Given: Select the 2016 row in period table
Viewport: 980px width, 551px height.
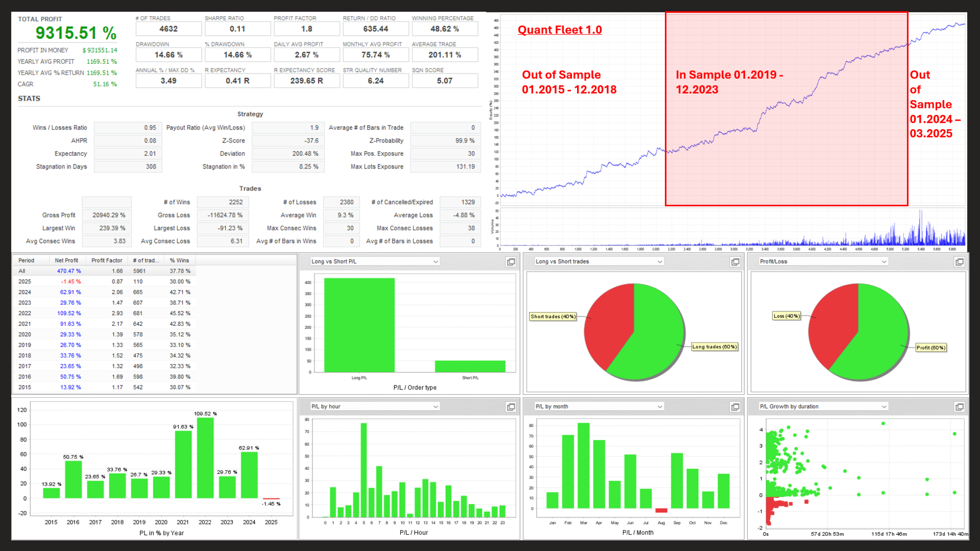Looking at the screenshot, I should click(x=104, y=377).
